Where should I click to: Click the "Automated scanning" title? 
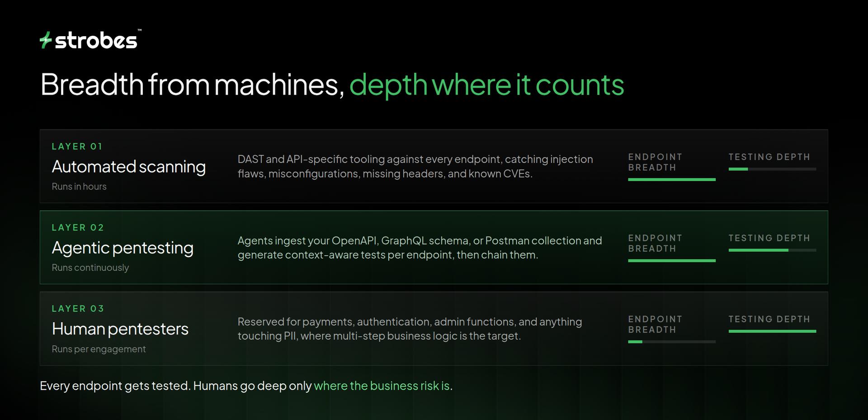click(x=129, y=167)
